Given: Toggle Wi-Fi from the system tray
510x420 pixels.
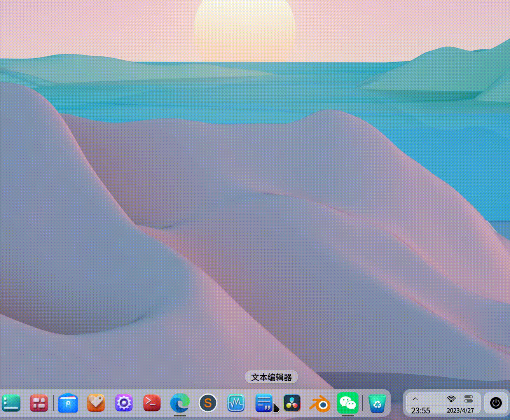Looking at the screenshot, I should pyautogui.click(x=451, y=399).
